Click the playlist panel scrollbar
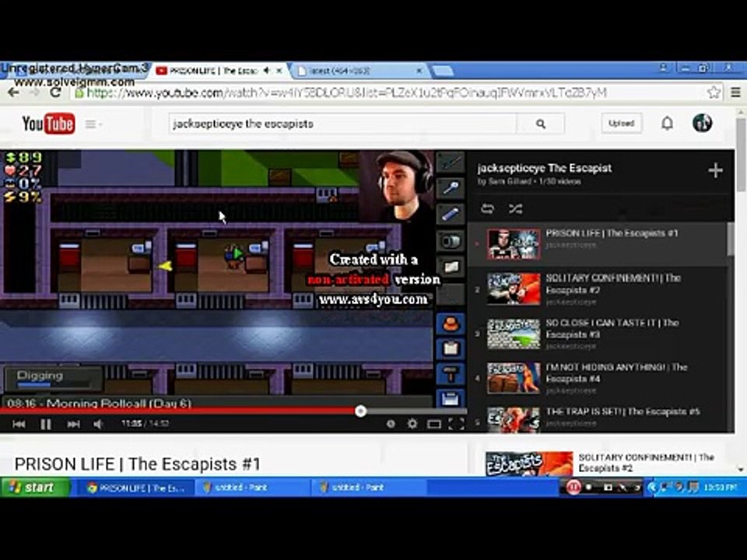This screenshot has height=560, width=747. pyautogui.click(x=731, y=240)
